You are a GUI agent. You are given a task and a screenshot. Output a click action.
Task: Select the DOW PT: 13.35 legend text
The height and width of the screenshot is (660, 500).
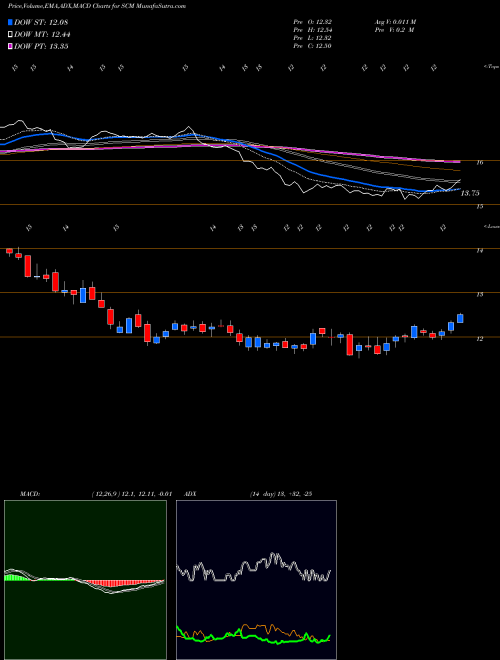coord(41,47)
